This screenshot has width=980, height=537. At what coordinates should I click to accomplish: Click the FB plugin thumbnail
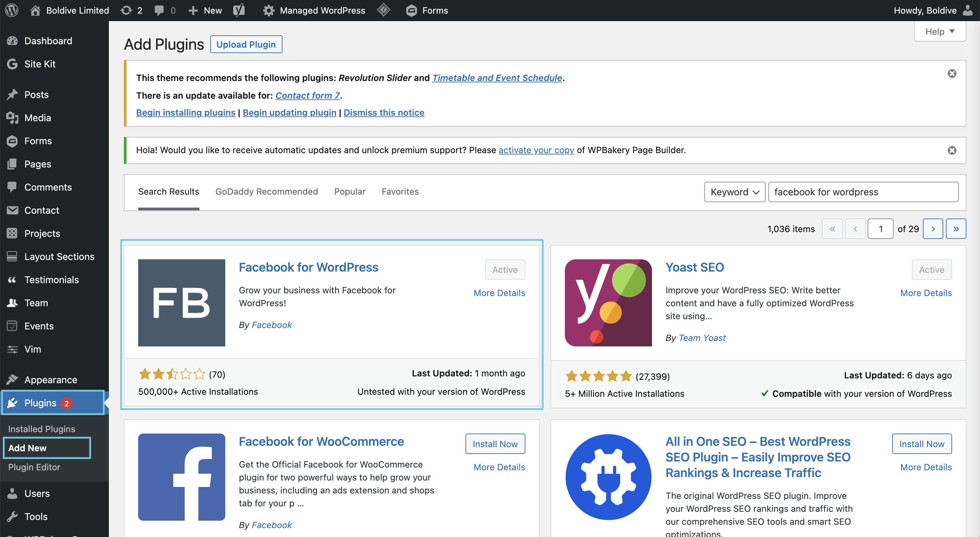click(181, 303)
